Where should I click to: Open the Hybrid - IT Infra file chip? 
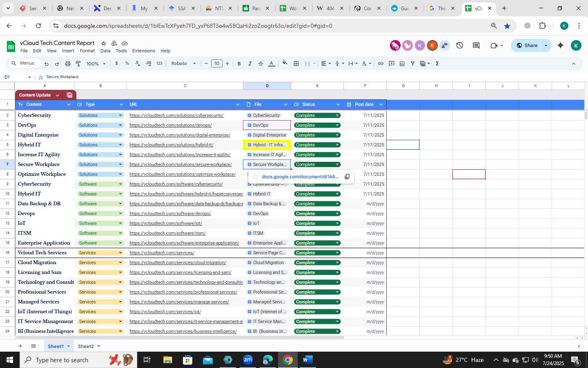point(267,145)
